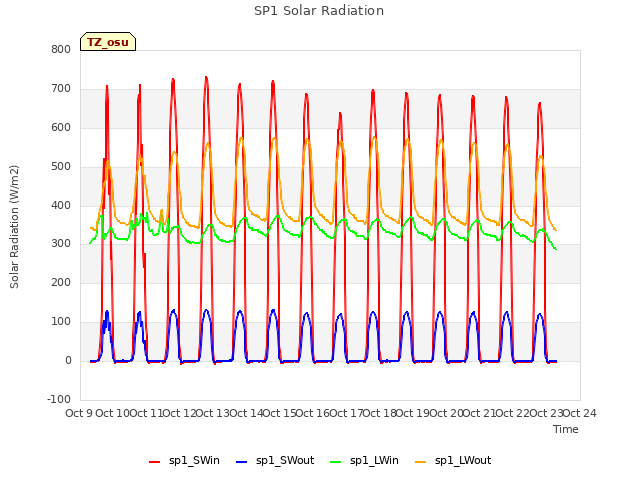The height and width of the screenshot is (480, 640).
Task: Click the 500 y-axis tick label
Action: [61, 166]
